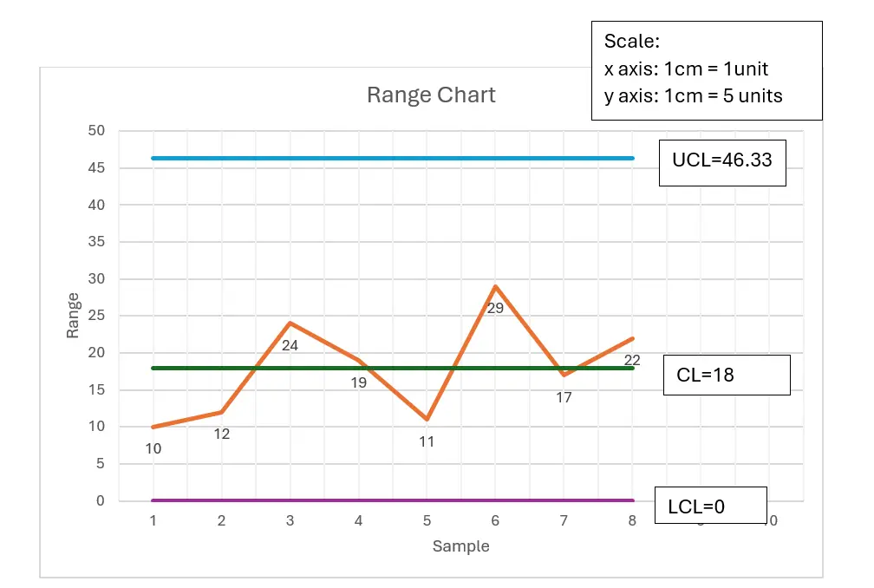Select the data label 11 at sample 5

(427, 441)
